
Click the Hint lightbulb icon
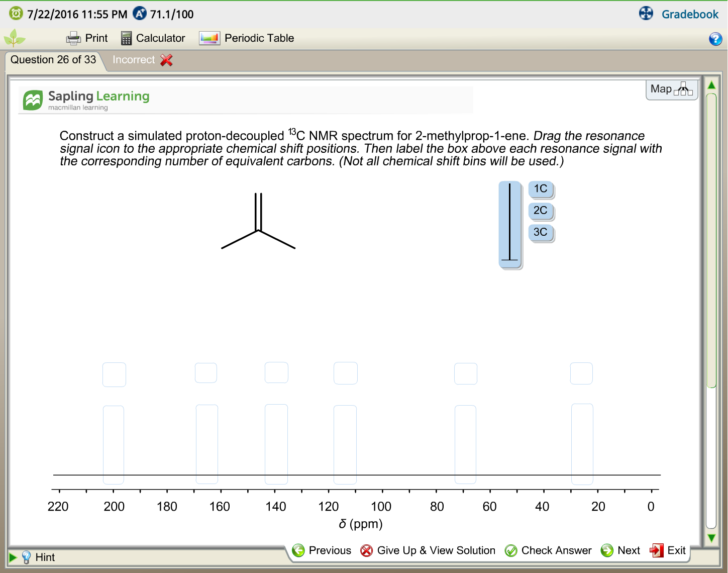(26, 557)
